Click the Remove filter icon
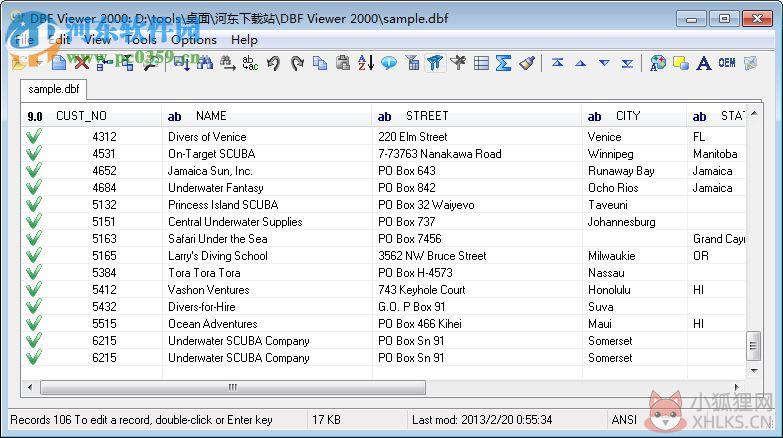The image size is (783, 438). 458,63
